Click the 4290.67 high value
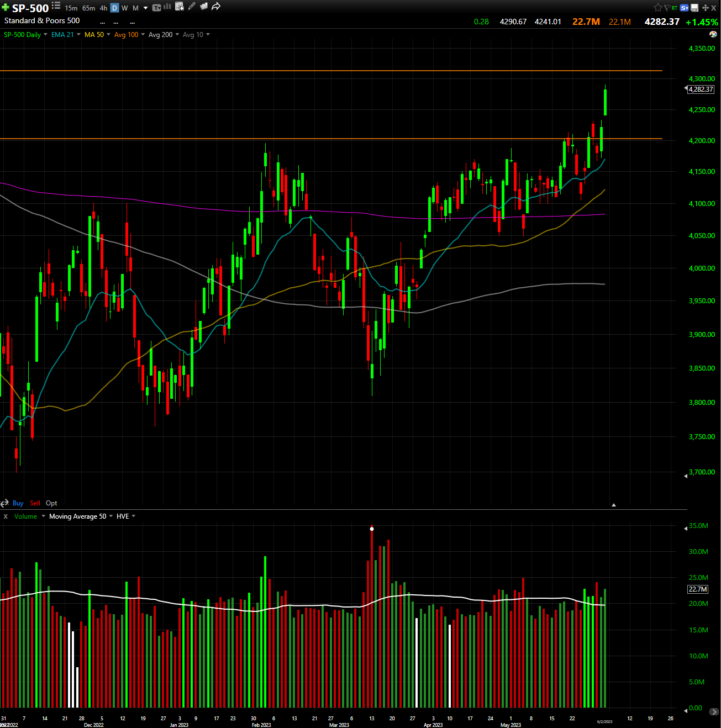The width and height of the screenshot is (721, 728). (x=513, y=22)
